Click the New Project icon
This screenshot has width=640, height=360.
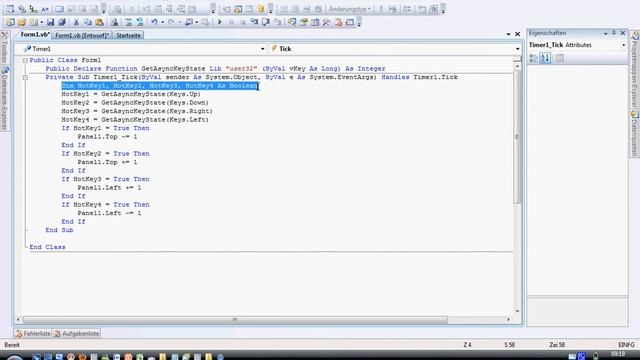tap(11, 22)
